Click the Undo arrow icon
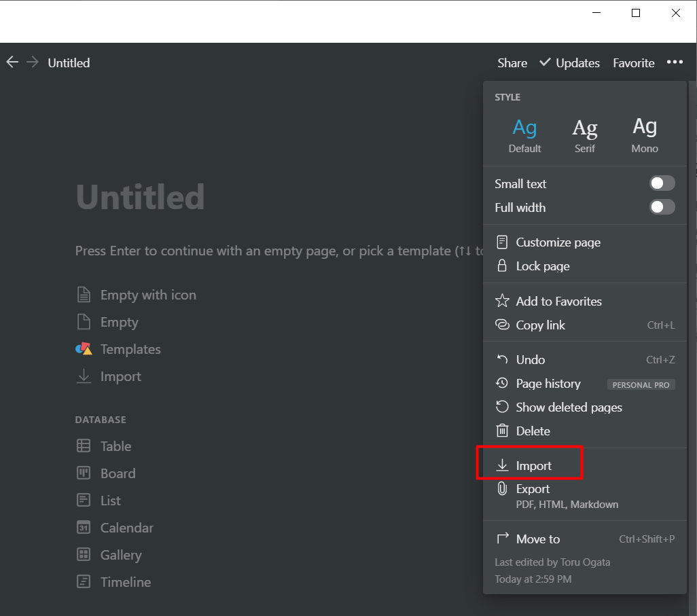697x616 pixels. [x=502, y=359]
